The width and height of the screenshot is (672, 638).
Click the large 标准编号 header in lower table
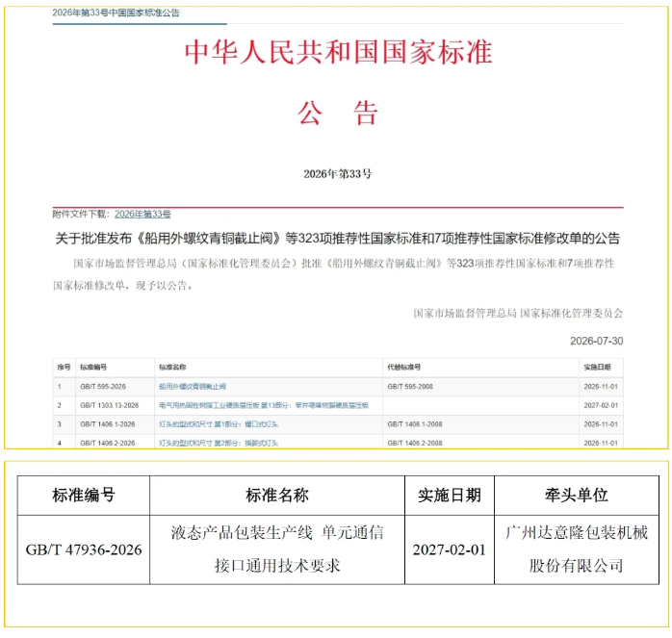click(x=84, y=496)
